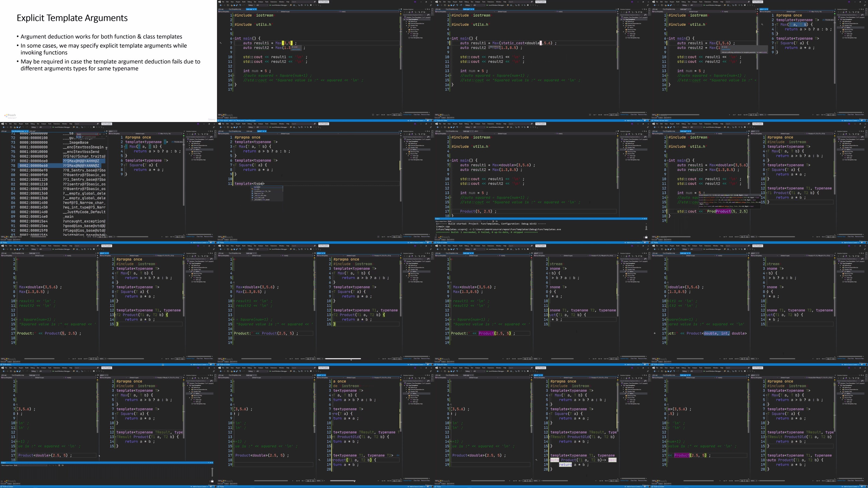The image size is (868, 488).
Task: Click the Output pane vertical scrollbar
Action: coord(646,228)
